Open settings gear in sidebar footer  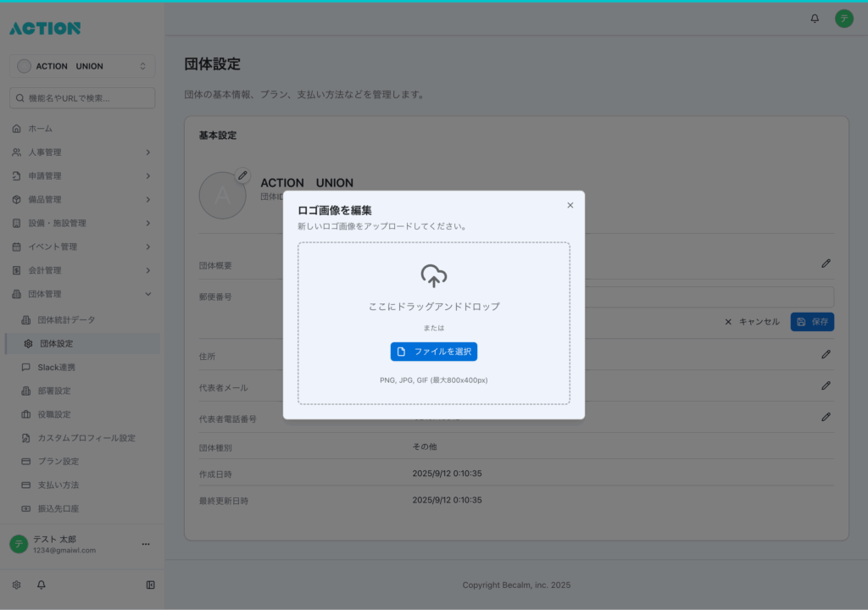pyautogui.click(x=16, y=585)
